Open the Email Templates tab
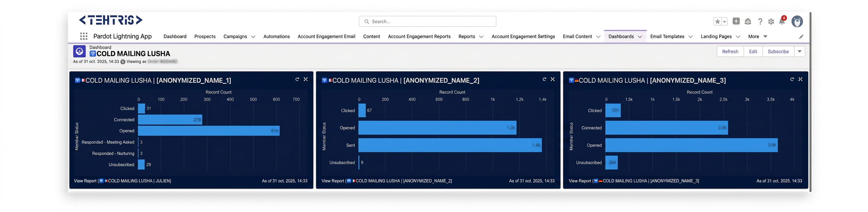 (x=667, y=36)
